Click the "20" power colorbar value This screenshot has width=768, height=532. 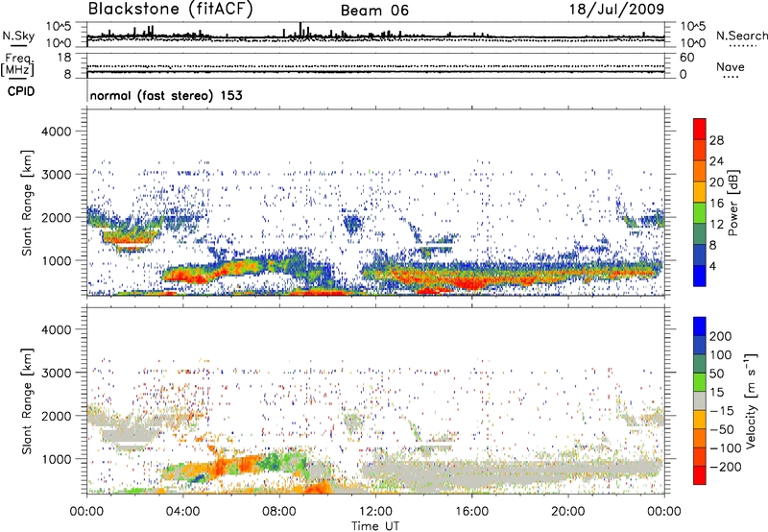coord(716,182)
